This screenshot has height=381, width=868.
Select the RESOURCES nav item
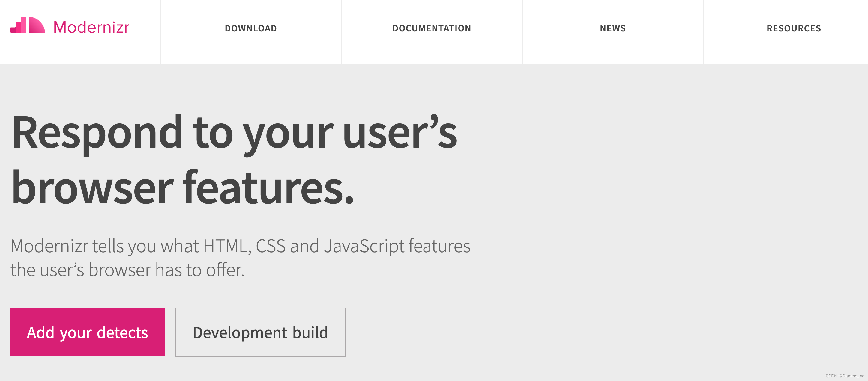pos(794,28)
